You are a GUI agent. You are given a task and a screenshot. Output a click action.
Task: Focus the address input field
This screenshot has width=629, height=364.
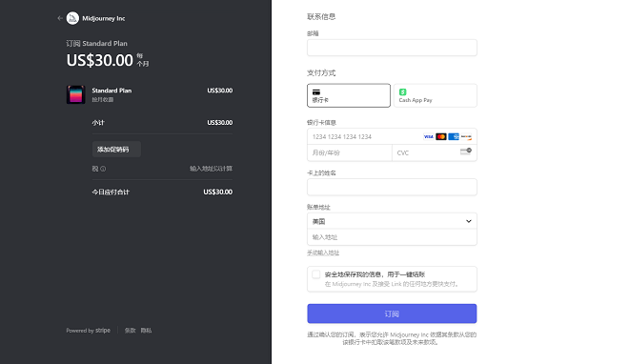coord(392,237)
